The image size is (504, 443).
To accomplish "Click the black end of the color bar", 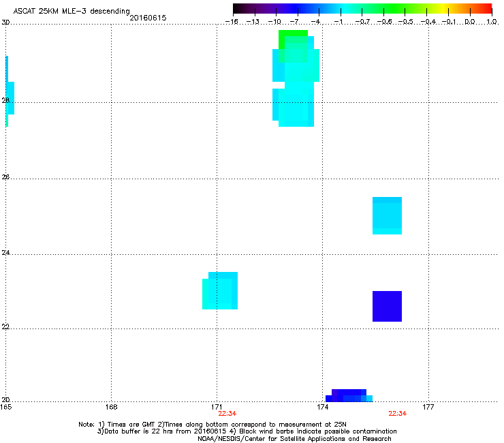I will [236, 8].
